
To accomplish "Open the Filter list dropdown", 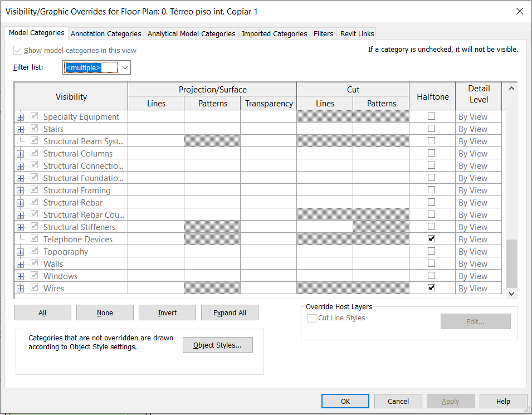I will click(125, 67).
